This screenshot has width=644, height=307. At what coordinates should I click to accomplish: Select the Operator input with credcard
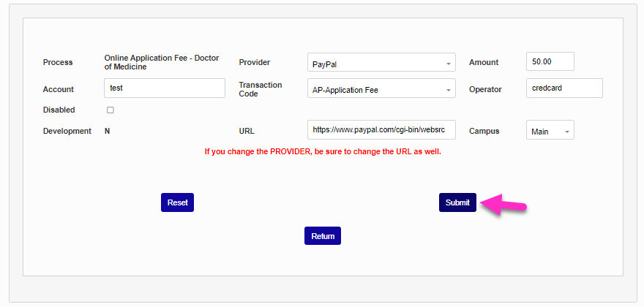click(564, 88)
